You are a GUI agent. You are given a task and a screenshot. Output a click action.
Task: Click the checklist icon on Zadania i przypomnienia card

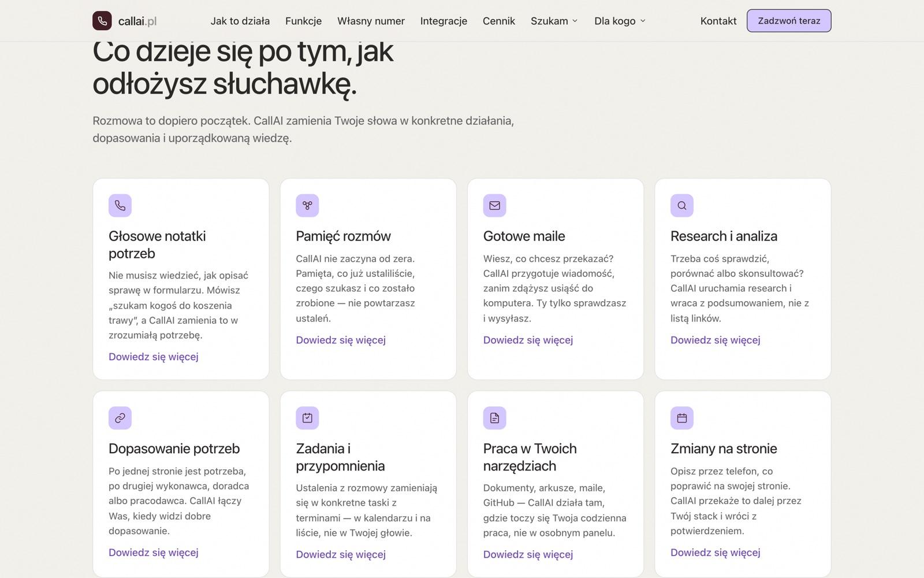307,418
